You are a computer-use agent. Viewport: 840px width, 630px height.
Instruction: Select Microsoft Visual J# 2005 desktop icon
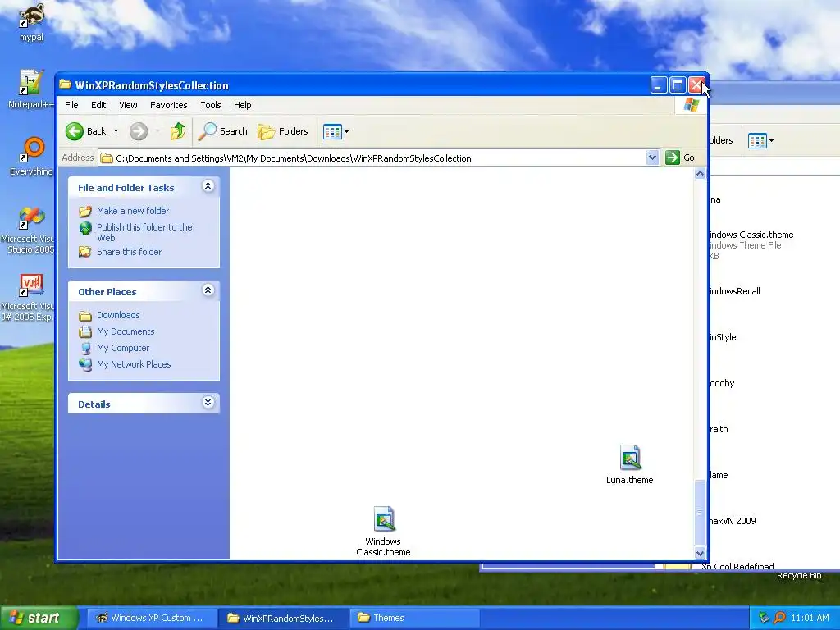click(30, 297)
